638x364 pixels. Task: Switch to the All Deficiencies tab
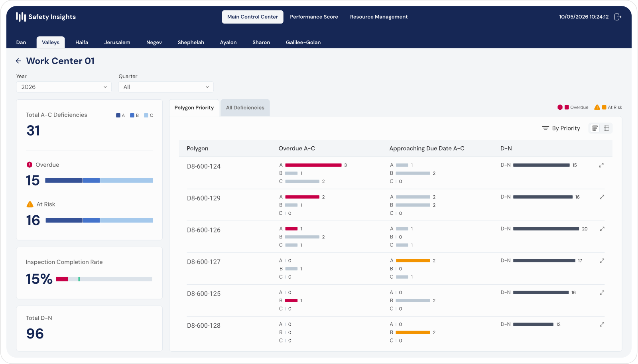coord(245,108)
